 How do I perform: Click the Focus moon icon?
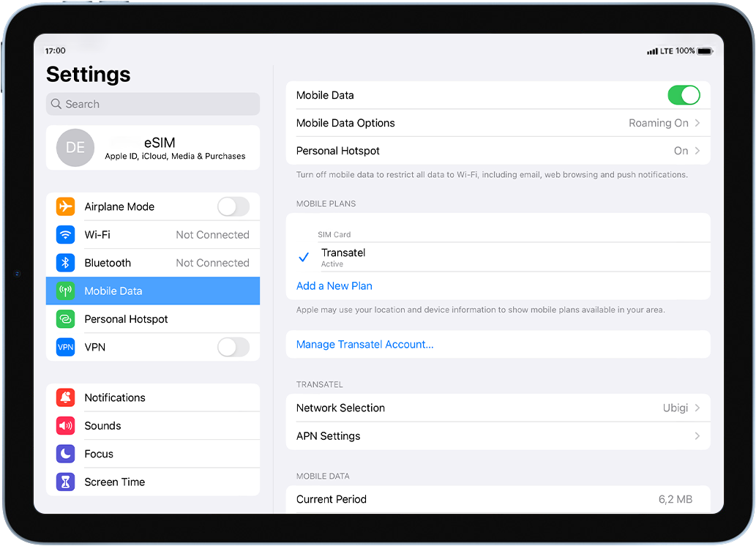click(65, 454)
